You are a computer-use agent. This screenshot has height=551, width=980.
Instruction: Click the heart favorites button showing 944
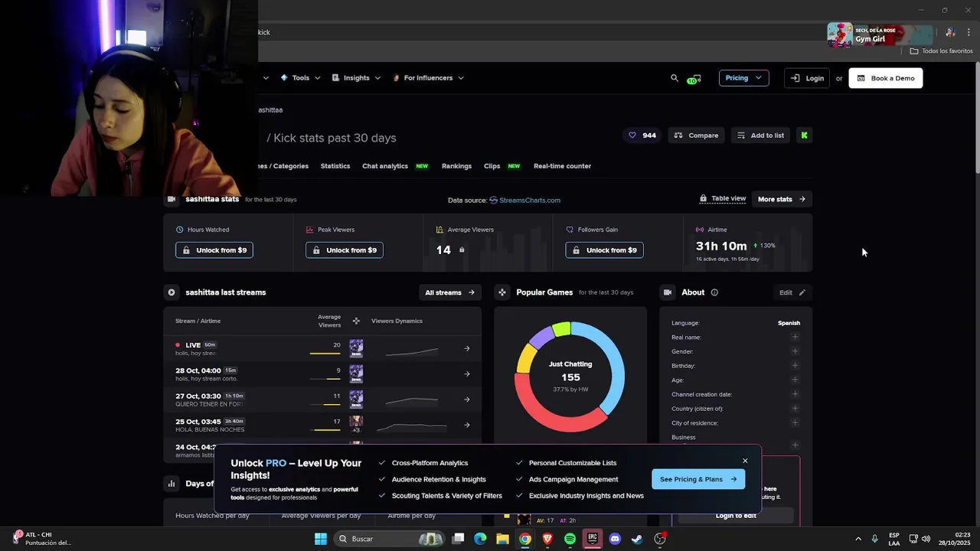click(x=642, y=135)
